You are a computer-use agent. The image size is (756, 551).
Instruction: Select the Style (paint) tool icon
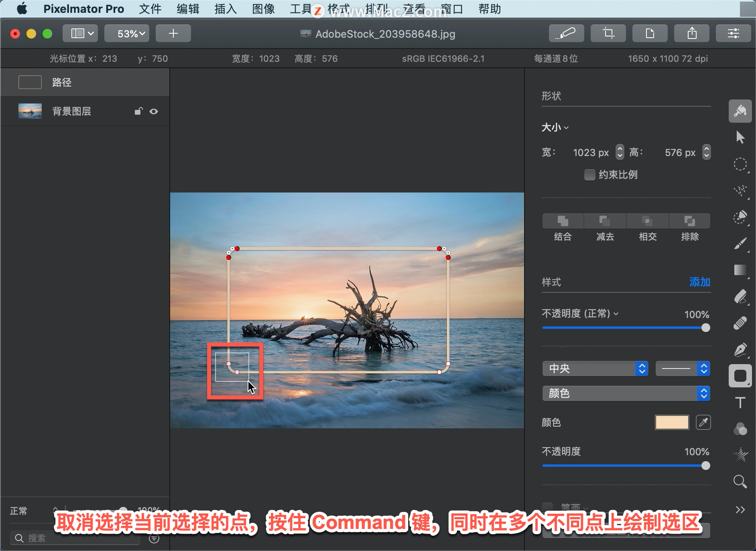(740, 111)
